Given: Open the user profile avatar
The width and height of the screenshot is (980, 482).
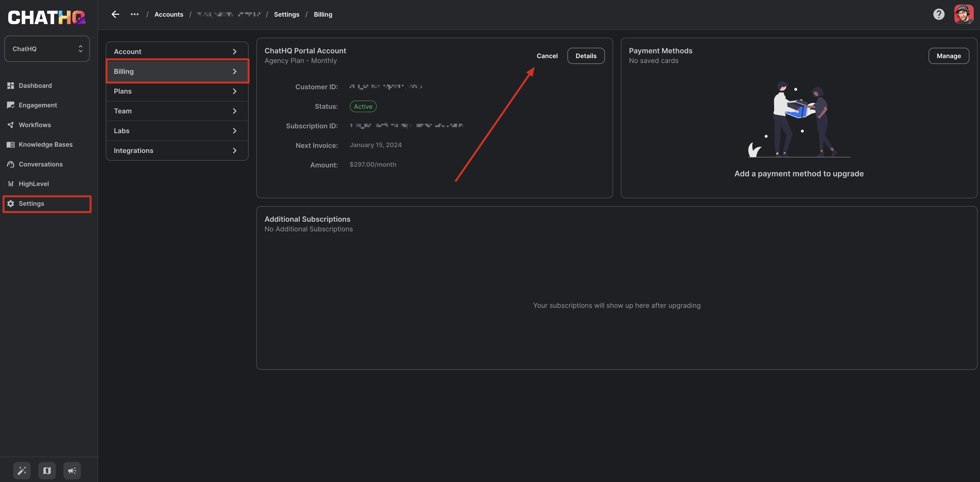Looking at the screenshot, I should (x=964, y=14).
